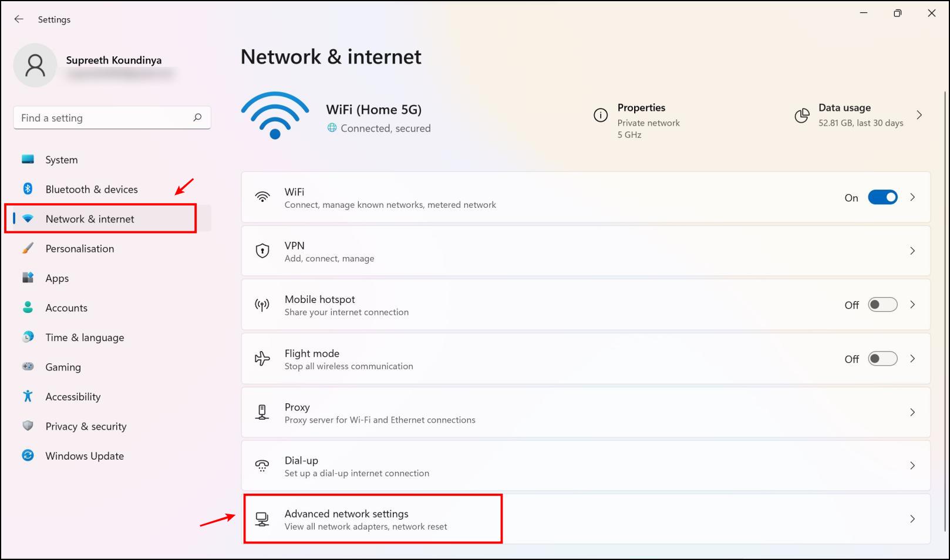Viewport: 950px width, 560px height.
Task: Click the Proxy server icon
Action: tap(262, 412)
